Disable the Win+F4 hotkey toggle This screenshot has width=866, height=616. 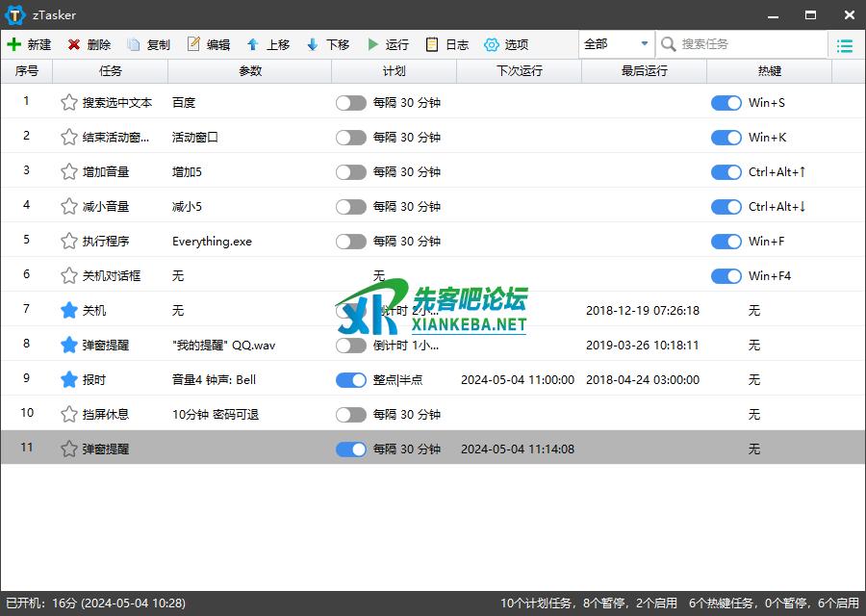point(726,276)
